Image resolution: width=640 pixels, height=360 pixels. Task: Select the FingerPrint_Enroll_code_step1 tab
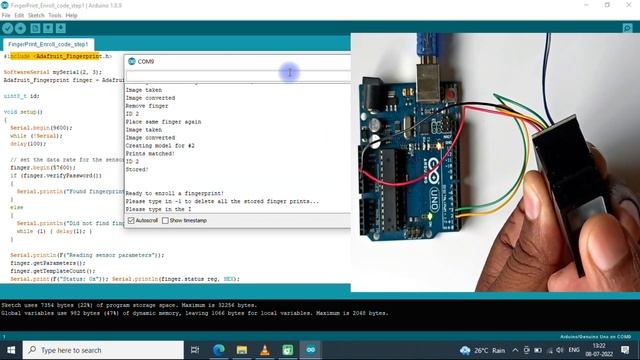click(x=48, y=44)
